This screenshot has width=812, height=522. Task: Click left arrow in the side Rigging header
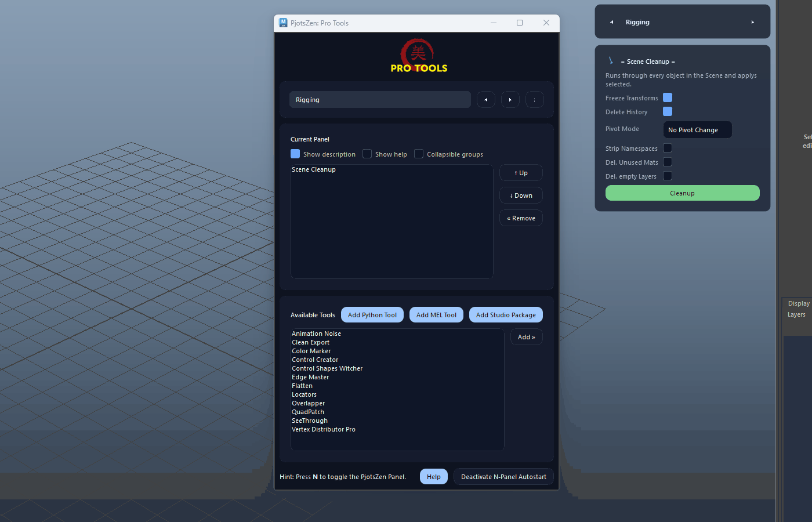tap(611, 22)
